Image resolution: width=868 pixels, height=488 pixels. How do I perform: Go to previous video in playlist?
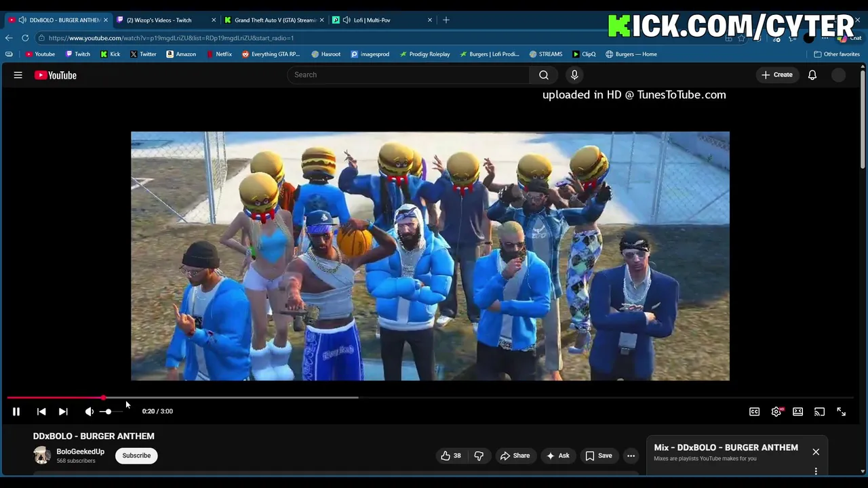[x=41, y=411]
